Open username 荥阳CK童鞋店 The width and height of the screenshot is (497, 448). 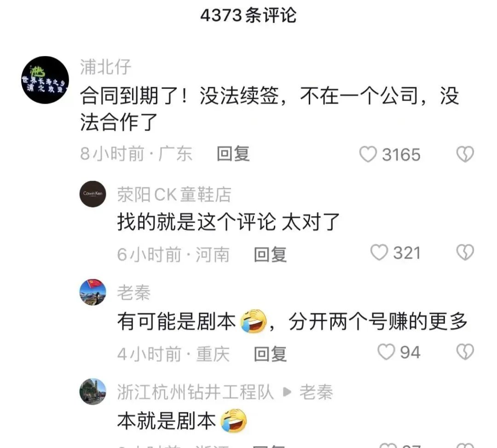click(x=174, y=194)
